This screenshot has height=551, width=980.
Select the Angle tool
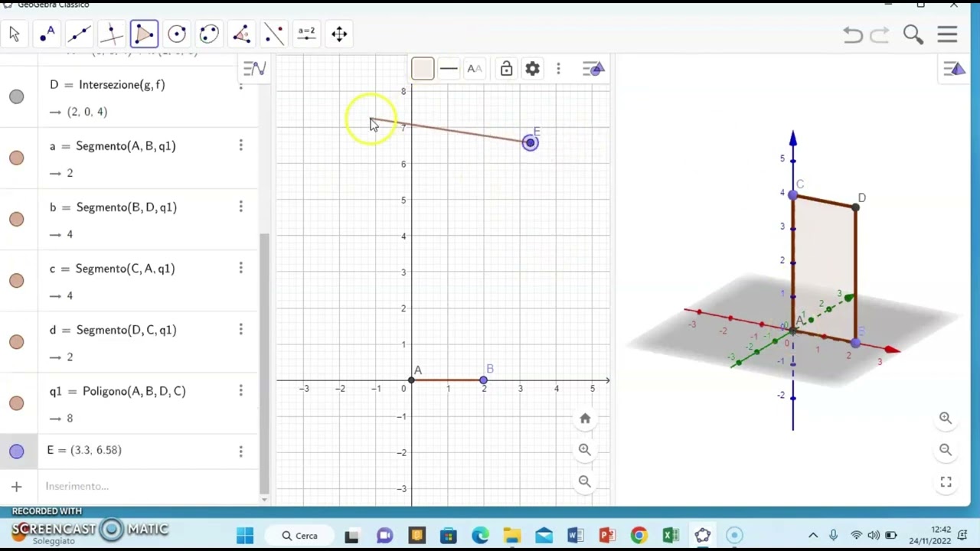[x=241, y=34]
